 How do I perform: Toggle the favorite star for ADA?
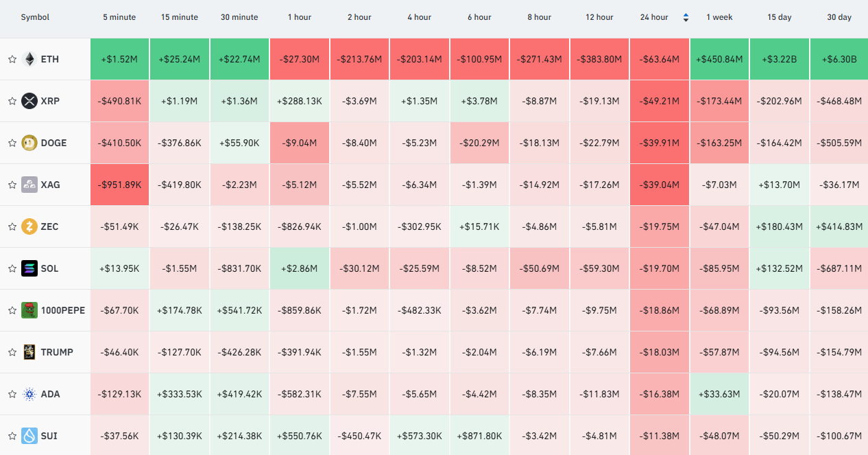12,395
